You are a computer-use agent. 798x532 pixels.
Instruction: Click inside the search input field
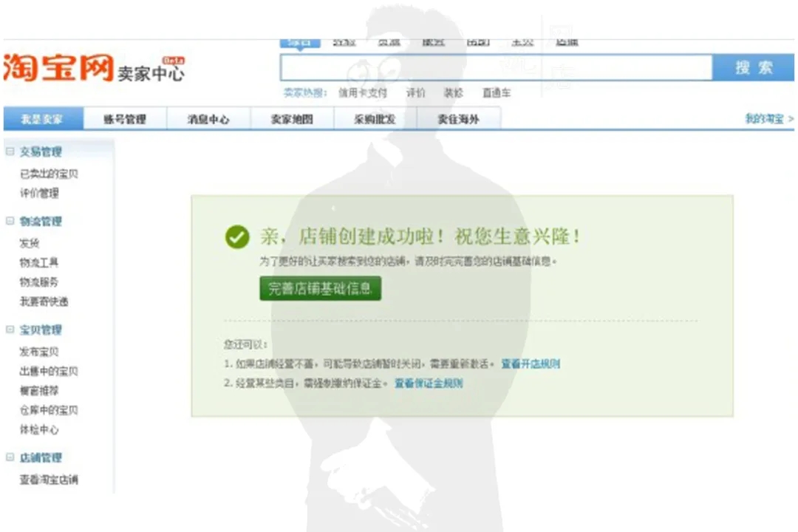click(x=495, y=66)
